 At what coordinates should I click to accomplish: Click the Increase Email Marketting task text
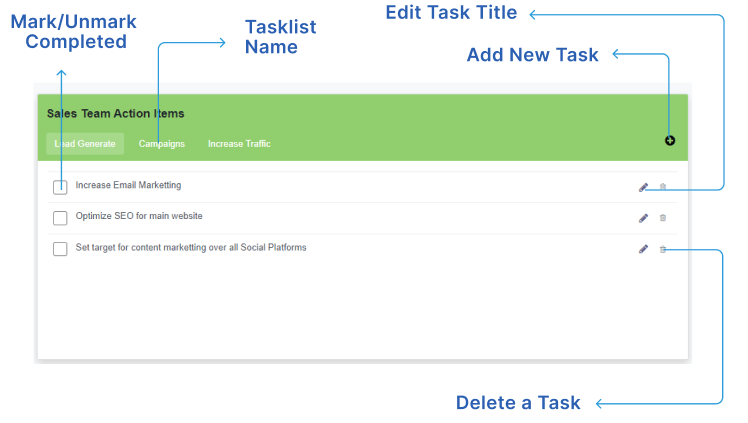tap(128, 185)
